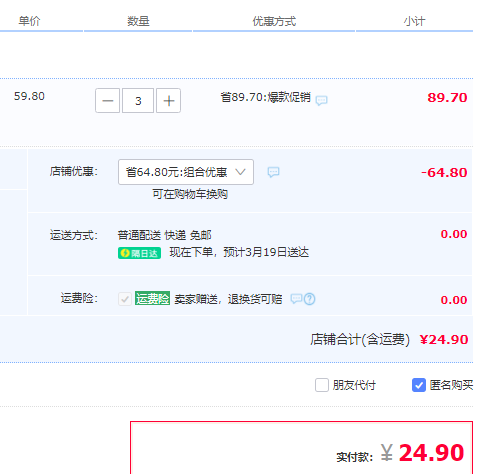The width and height of the screenshot is (485, 474).
Task: Click the 普通配送 快递 免邮 shipping text
Action: [164, 235]
